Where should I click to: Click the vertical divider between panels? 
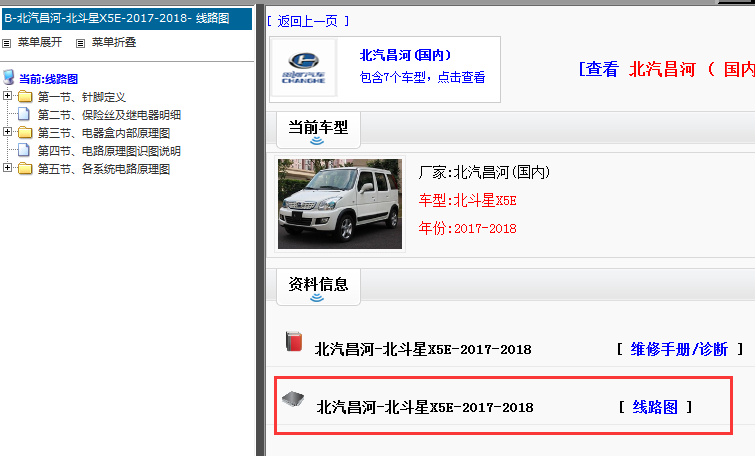260,230
